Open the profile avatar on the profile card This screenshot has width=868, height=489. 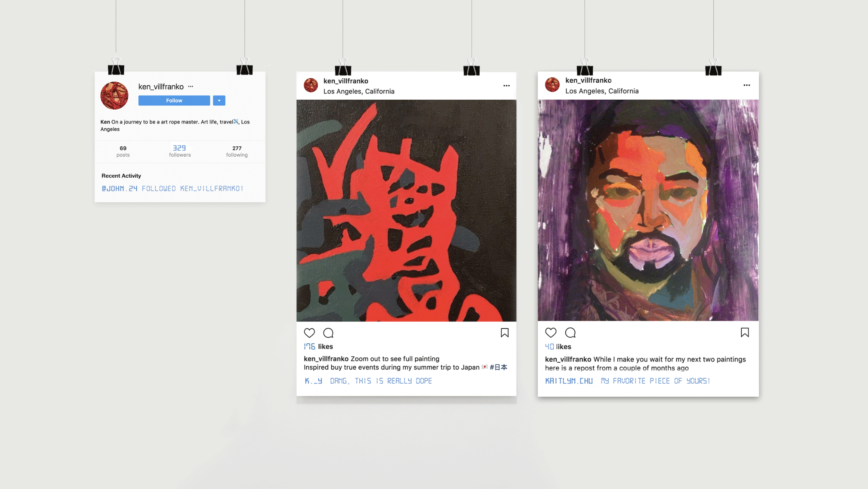(114, 96)
